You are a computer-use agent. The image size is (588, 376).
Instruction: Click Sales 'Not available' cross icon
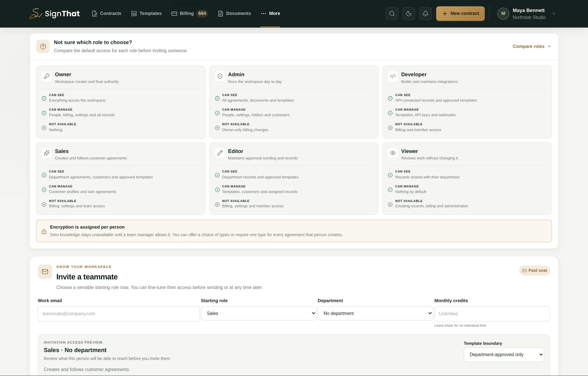(x=44, y=204)
